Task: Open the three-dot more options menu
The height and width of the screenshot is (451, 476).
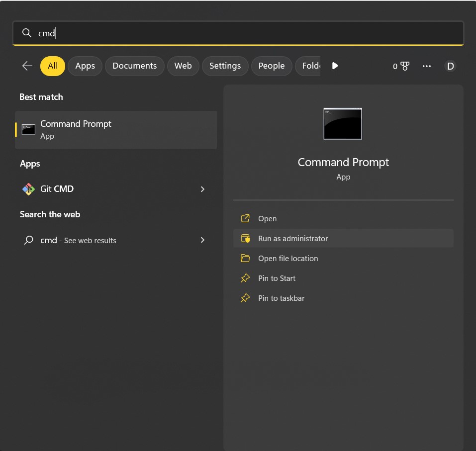Action: [426, 66]
